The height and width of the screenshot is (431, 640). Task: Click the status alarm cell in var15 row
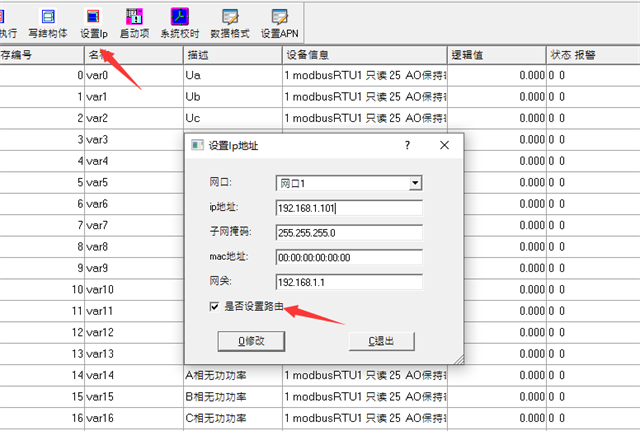(593, 397)
